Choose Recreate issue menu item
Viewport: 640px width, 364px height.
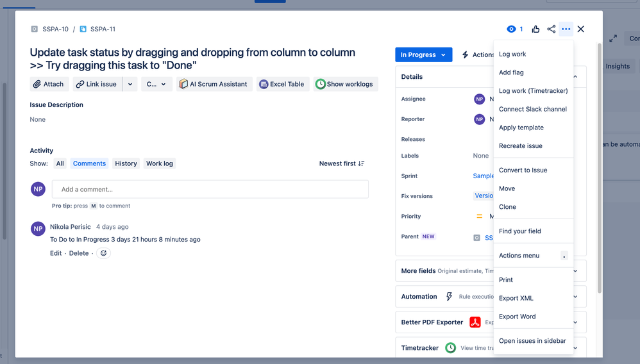(x=534, y=145)
